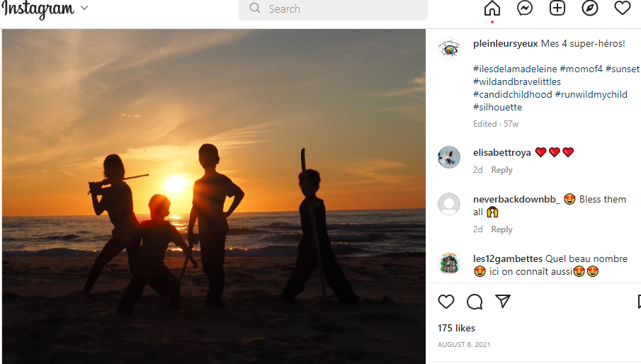Reply to elisabettroya's comment
Viewport: 641px width, 364px height.
tap(501, 170)
